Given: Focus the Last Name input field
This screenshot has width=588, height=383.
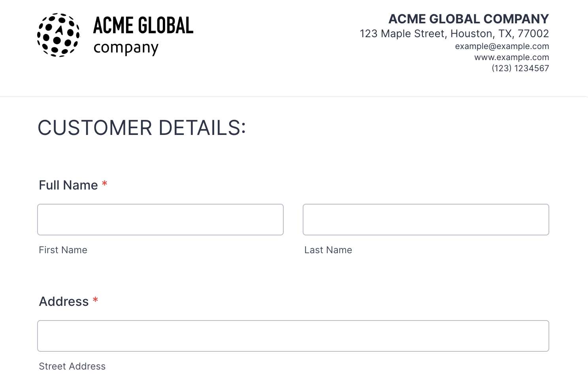Looking at the screenshot, I should [426, 220].
